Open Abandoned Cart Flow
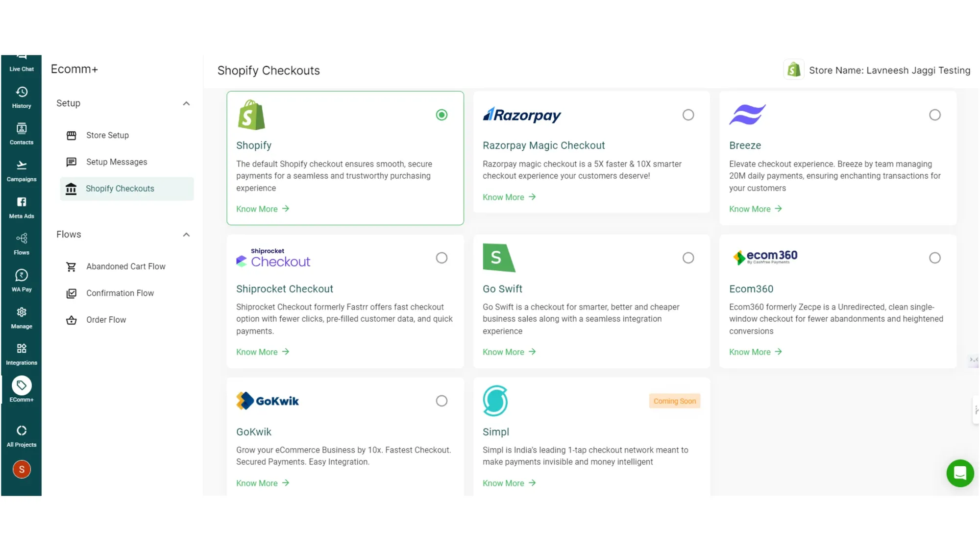980x551 pixels. click(x=125, y=266)
